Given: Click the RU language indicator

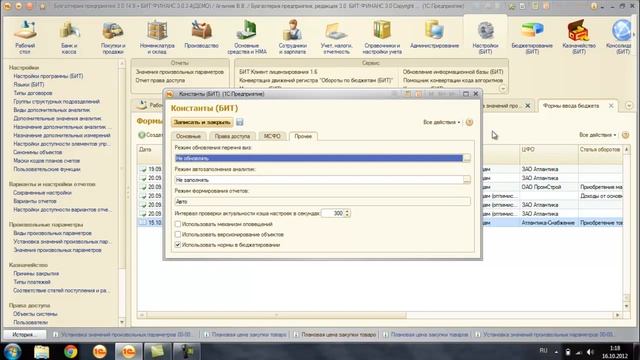Looking at the screenshot, I should click(x=543, y=351).
